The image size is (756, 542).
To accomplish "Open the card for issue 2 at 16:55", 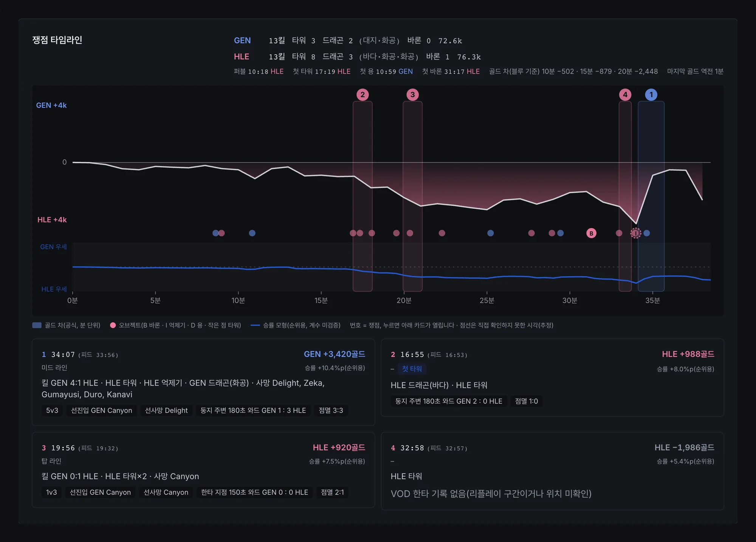I will pos(552,377).
